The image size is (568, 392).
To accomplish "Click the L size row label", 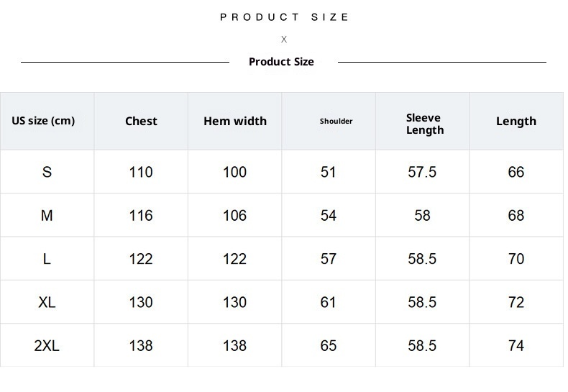I will 47,259.
